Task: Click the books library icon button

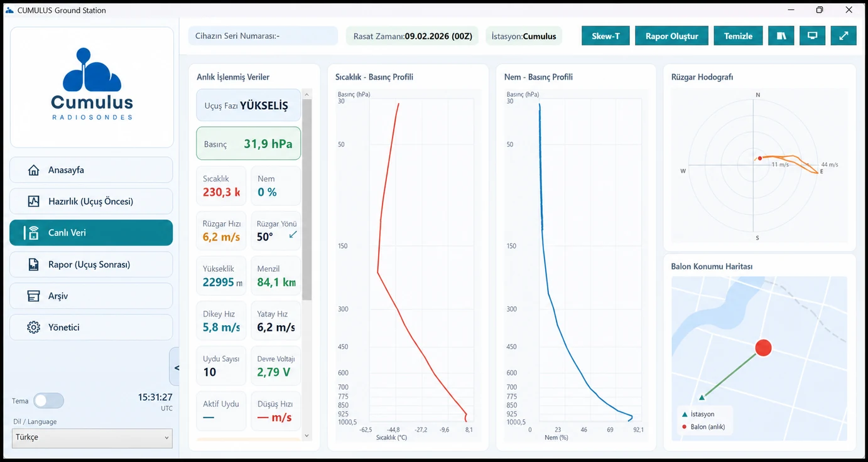Action: click(781, 36)
